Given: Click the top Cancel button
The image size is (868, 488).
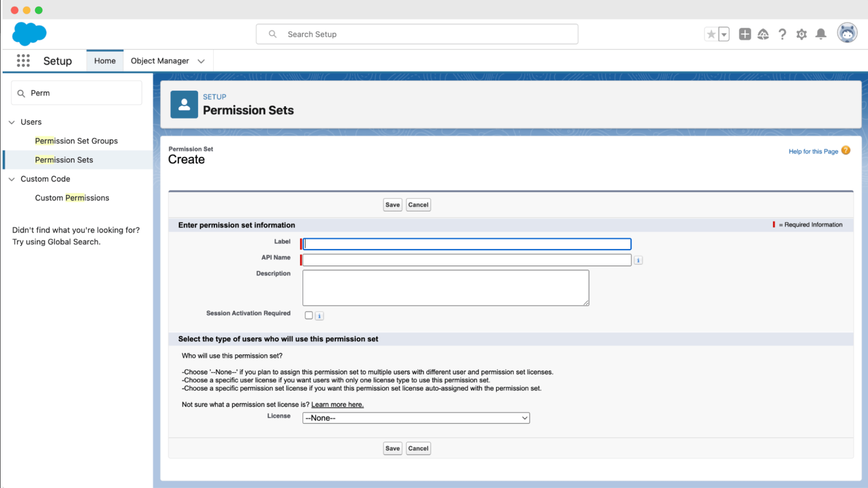Looking at the screenshot, I should pyautogui.click(x=418, y=205).
